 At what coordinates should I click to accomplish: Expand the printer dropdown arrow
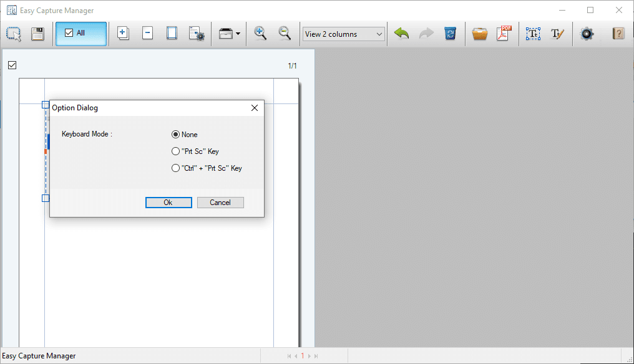click(238, 34)
